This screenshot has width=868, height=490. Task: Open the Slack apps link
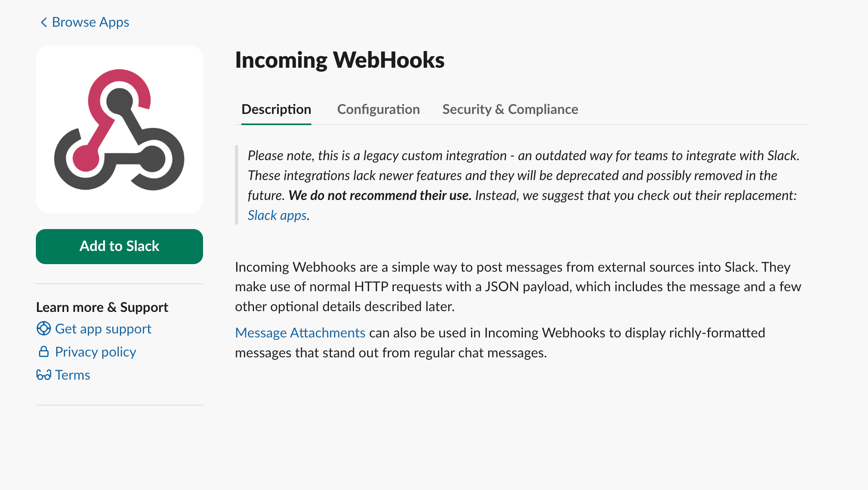pyautogui.click(x=277, y=215)
